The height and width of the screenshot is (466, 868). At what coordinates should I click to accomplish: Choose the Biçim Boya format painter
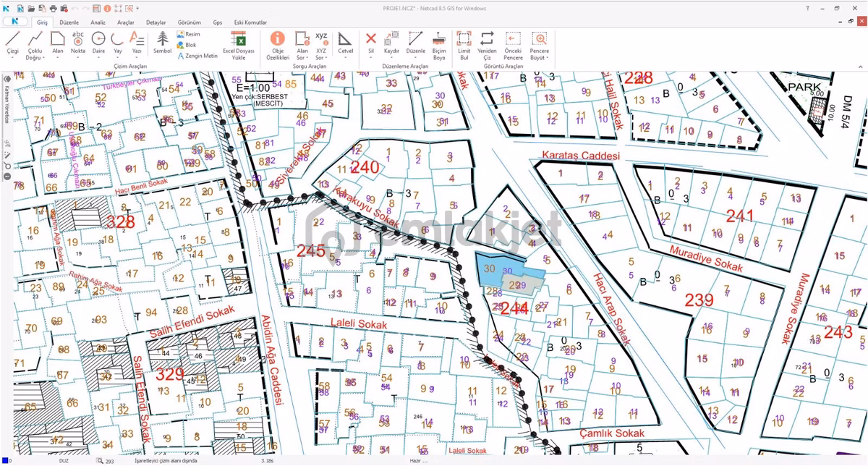click(x=439, y=45)
